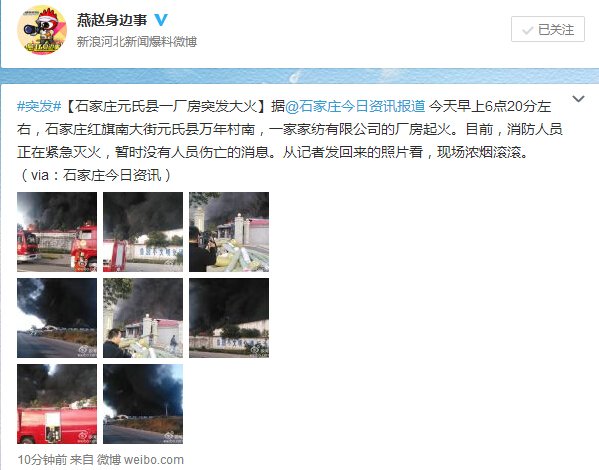Viewport: 599px width, 470px height.
Task: Open sixth photo of smoke above wall
Action: tap(229, 318)
